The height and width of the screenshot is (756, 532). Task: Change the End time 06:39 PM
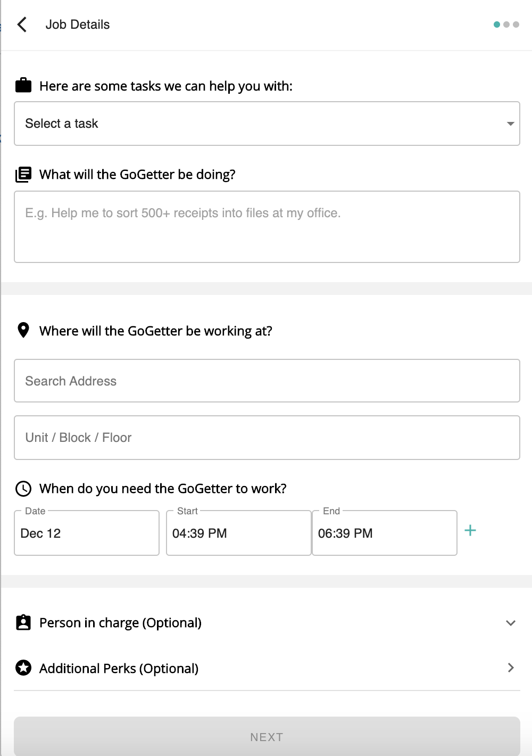pyautogui.click(x=384, y=533)
